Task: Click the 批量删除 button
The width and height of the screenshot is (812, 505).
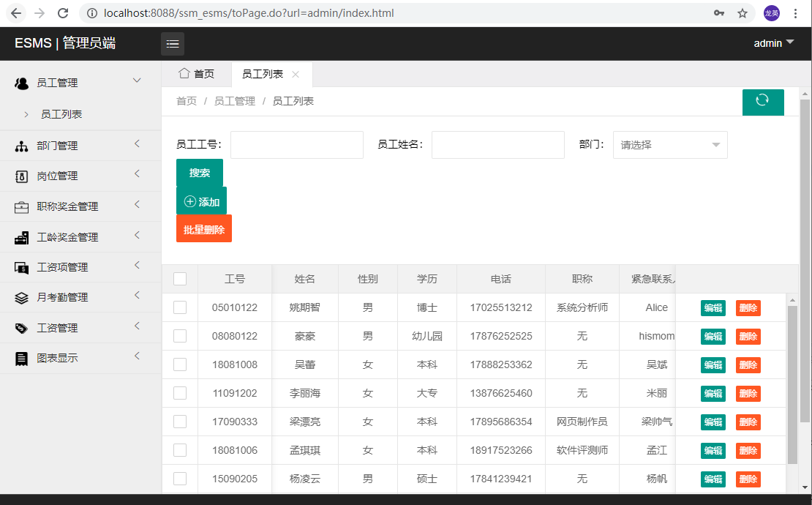Action: (x=204, y=229)
